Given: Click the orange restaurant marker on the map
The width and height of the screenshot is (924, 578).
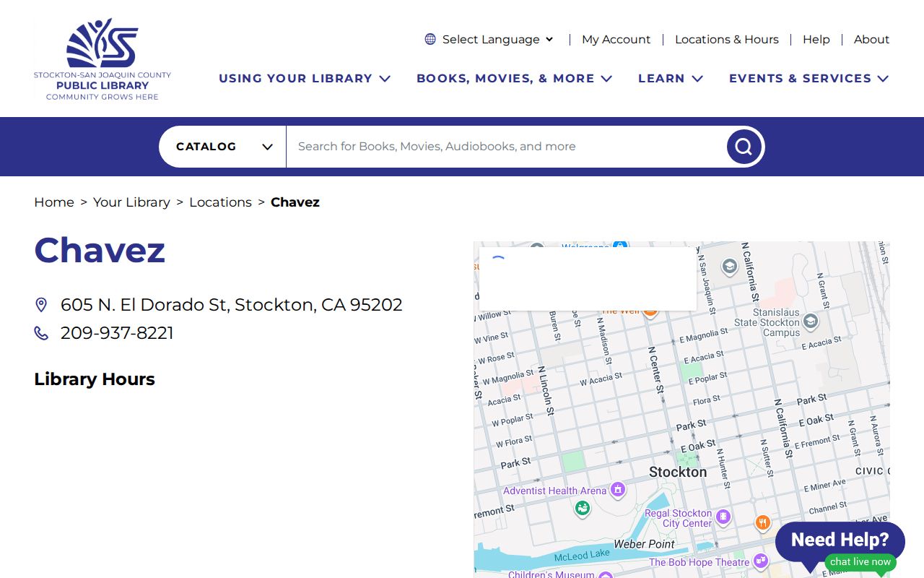Looking at the screenshot, I should (763, 522).
